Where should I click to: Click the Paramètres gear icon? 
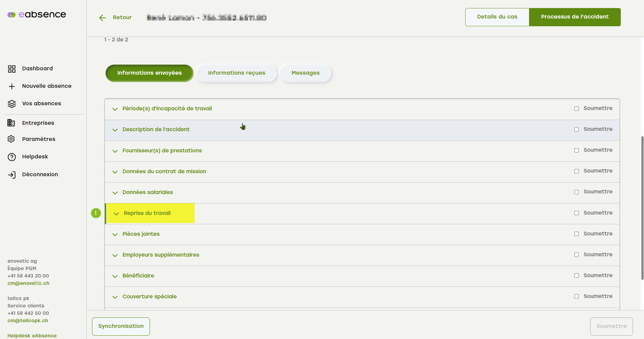click(x=11, y=139)
